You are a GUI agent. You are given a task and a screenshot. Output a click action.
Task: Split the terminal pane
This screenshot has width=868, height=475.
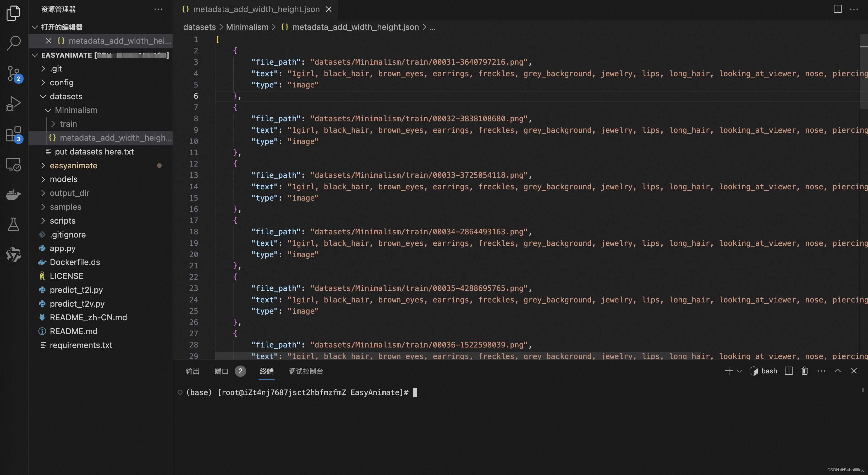pos(788,371)
